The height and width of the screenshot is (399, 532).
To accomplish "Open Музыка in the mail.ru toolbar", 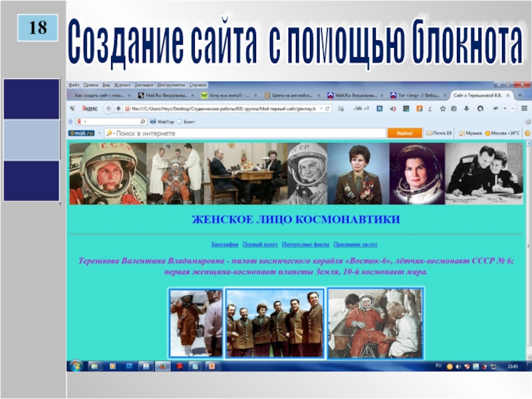I will click(x=470, y=134).
